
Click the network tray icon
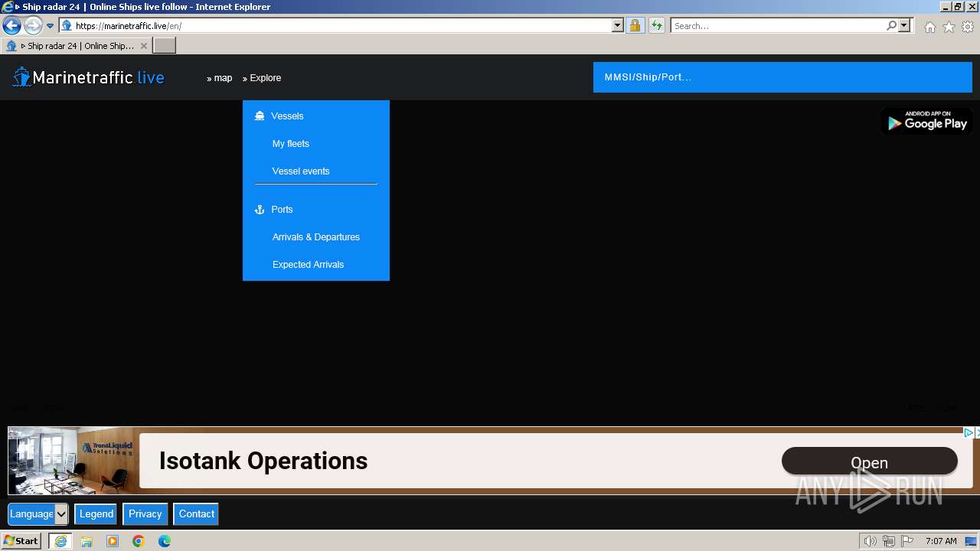(x=888, y=541)
